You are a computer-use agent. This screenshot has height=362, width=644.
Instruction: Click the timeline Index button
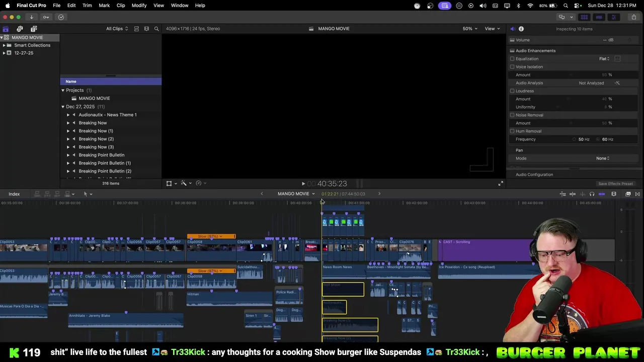point(14,194)
